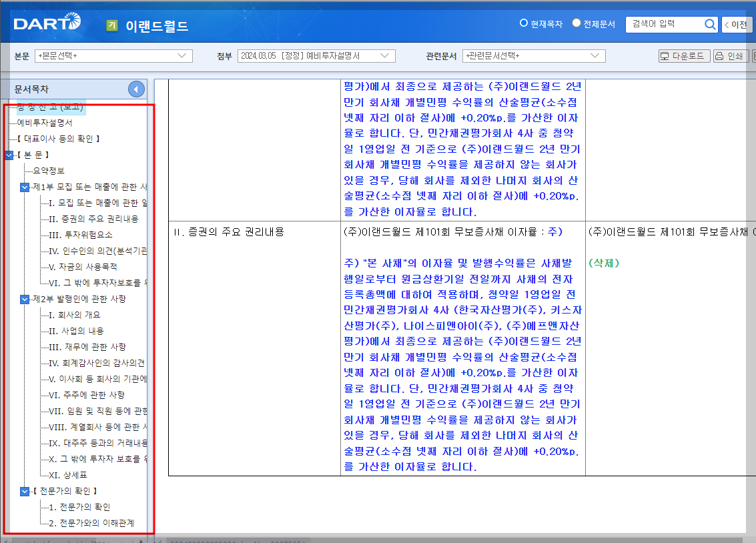Collapse the 전문가의 확인 tree node
This screenshot has height=543, width=756.
25,491
